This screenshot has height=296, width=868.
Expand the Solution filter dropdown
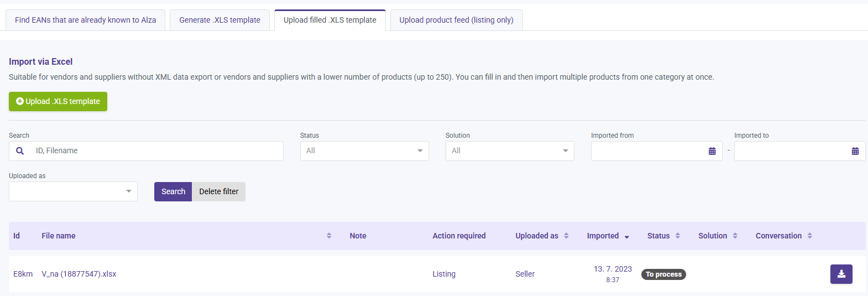click(x=510, y=151)
